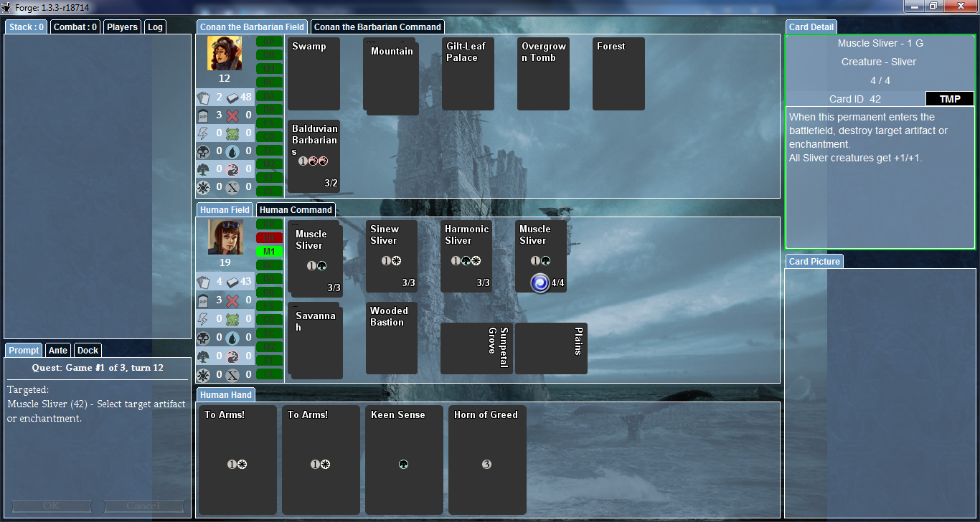Screen dimensions: 980x522
Task: Toggle the Human player's highlighted M1 phase indicator
Action: click(269, 251)
